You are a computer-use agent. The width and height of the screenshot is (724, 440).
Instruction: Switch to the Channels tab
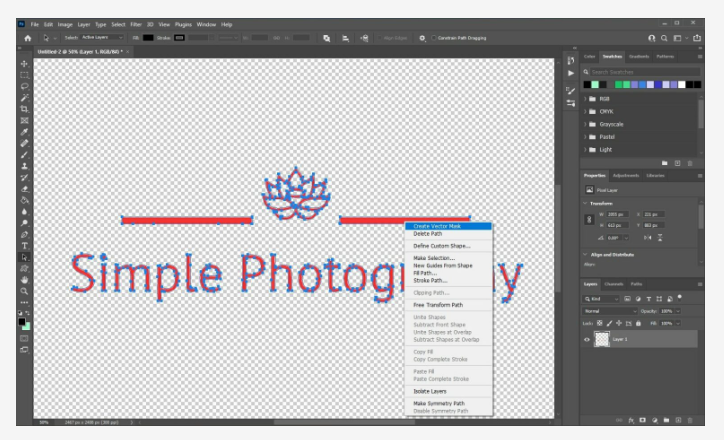coord(614,284)
